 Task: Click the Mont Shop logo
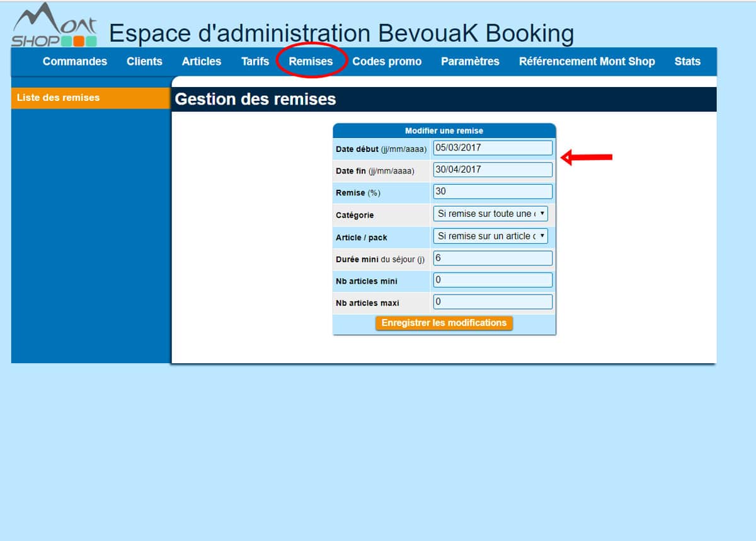pyautogui.click(x=54, y=25)
